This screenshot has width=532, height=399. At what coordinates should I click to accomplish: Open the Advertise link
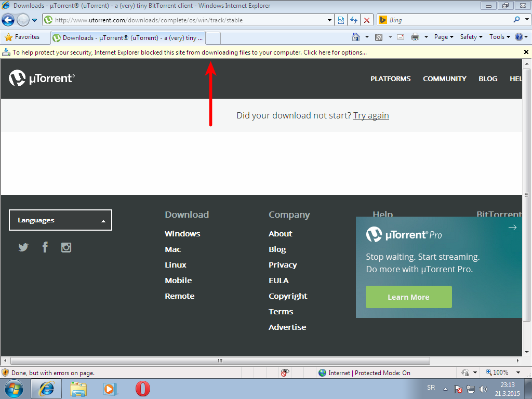pos(287,327)
